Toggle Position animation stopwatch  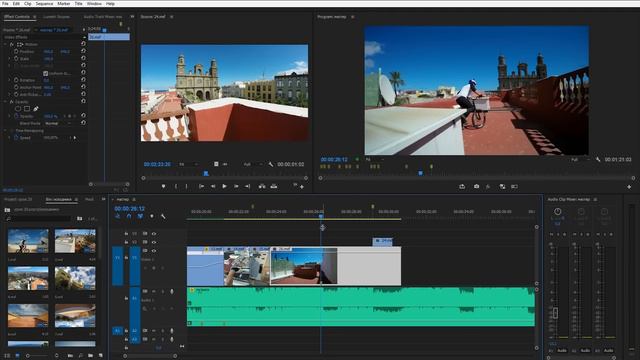(16, 52)
